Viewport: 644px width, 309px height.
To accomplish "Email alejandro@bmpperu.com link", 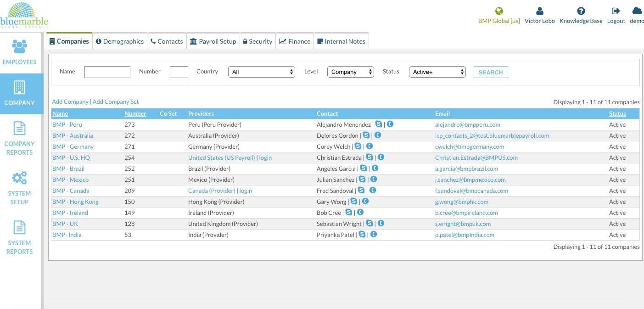I will [468, 124].
